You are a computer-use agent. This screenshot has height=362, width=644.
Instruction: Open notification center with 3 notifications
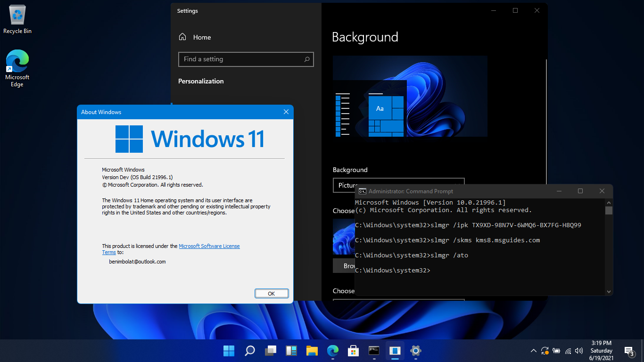[630, 351]
